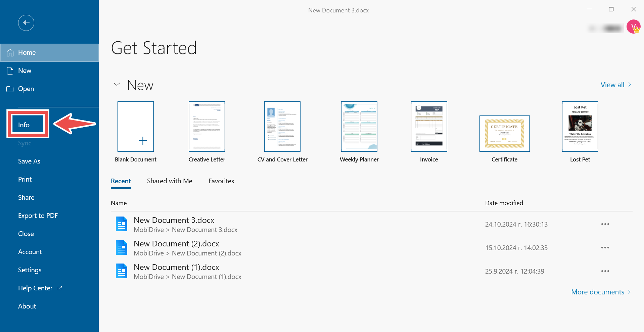Click the Home house icon in sidebar

point(10,53)
